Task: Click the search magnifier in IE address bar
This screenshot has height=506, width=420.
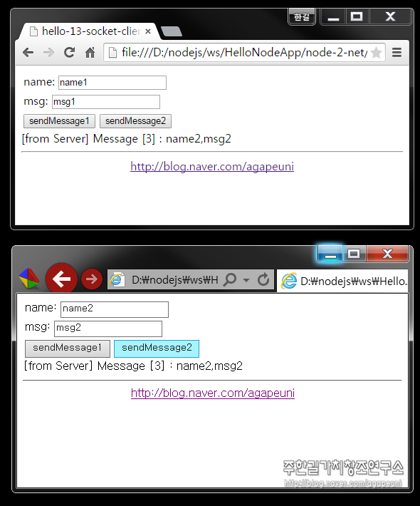Action: click(230, 279)
